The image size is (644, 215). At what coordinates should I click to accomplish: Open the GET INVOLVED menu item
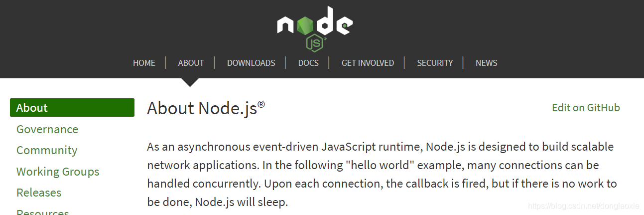click(368, 63)
